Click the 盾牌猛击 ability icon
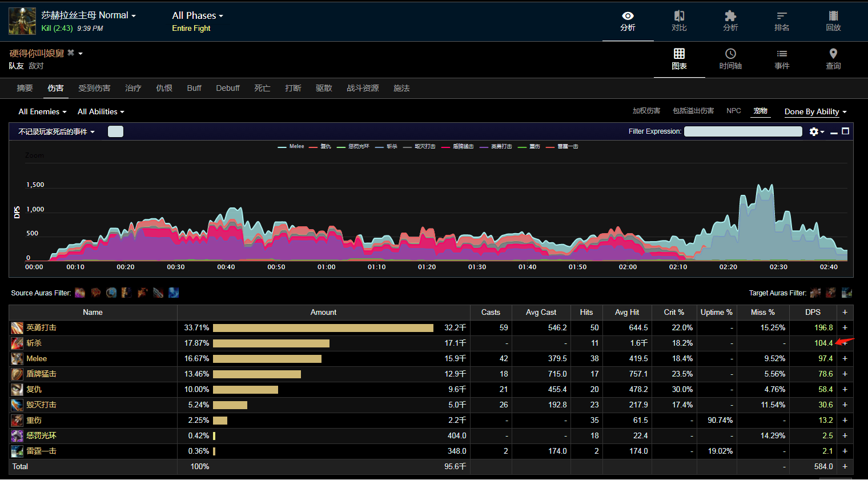The height and width of the screenshot is (480, 868). pos(17,374)
